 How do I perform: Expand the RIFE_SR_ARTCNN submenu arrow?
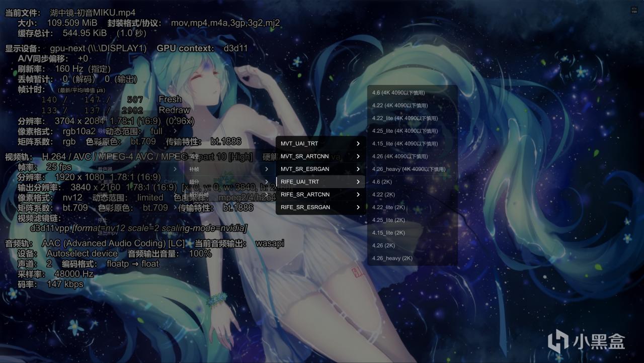pyautogui.click(x=358, y=195)
